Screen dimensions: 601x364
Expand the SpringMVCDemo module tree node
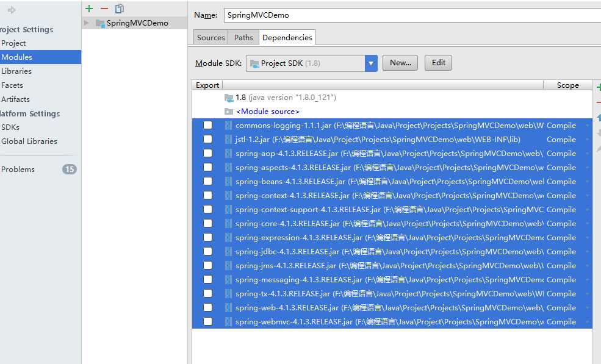click(x=87, y=23)
